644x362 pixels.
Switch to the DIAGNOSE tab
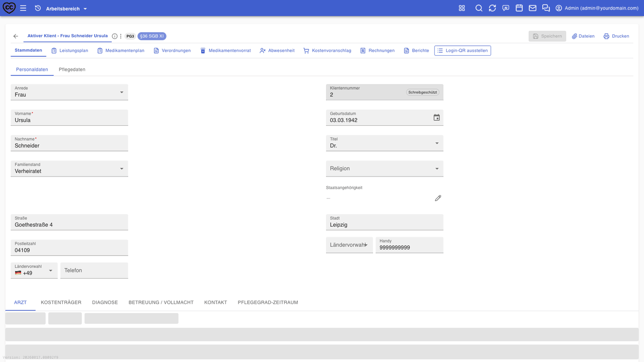pos(105,303)
